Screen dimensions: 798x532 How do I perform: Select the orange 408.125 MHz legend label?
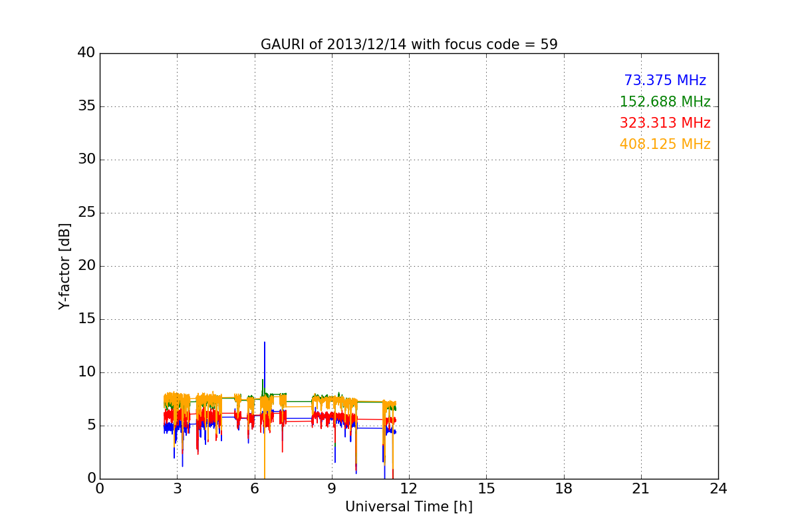point(665,144)
